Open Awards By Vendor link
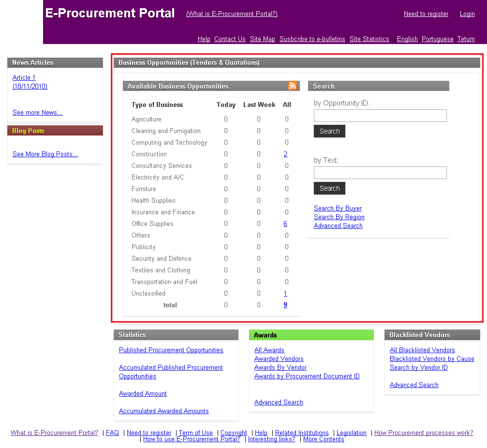This screenshot has width=487, height=448. [x=280, y=368]
